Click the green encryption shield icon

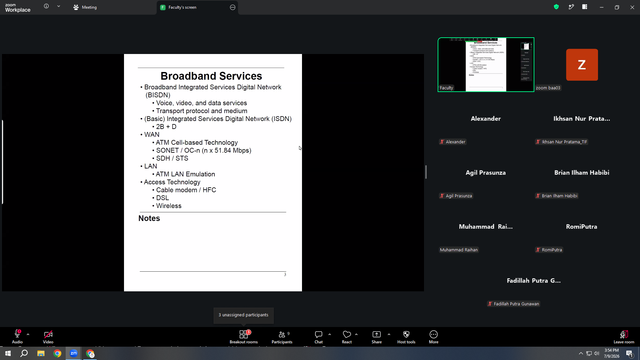coord(556,7)
